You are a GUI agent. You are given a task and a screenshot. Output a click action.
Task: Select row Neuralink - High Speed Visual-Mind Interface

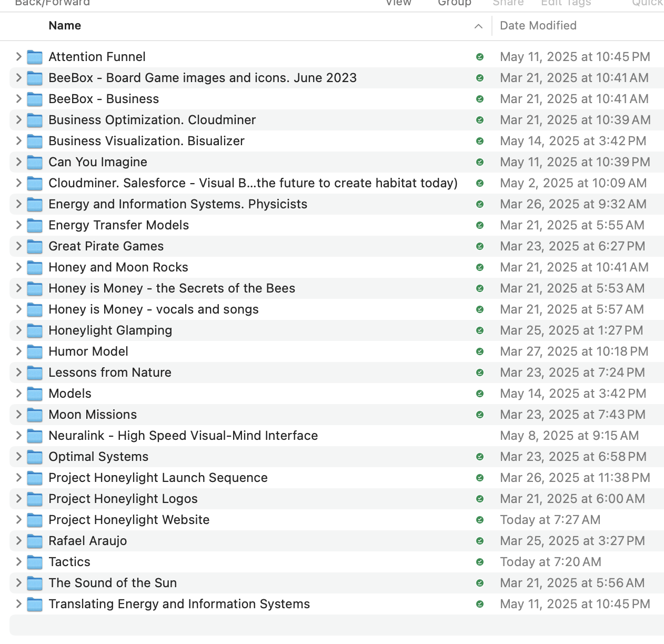(337, 436)
